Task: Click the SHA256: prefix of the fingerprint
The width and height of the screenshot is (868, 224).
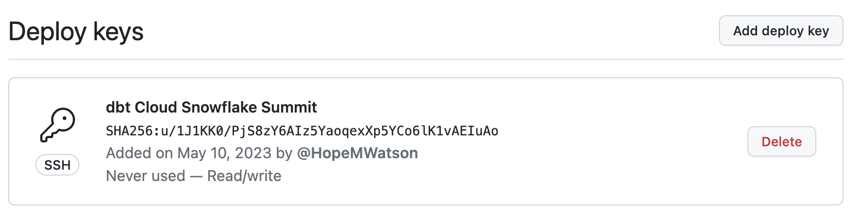Action: click(x=129, y=131)
